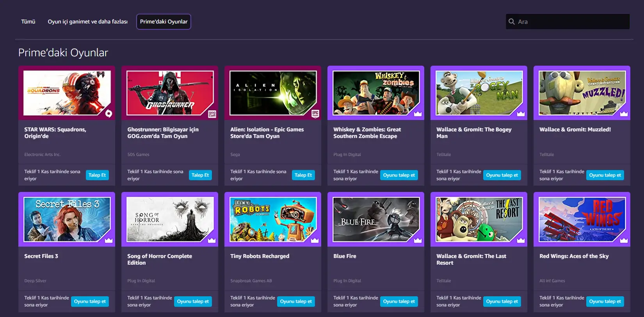Focus the Ara search field
The width and height of the screenshot is (644, 317).
(572, 22)
